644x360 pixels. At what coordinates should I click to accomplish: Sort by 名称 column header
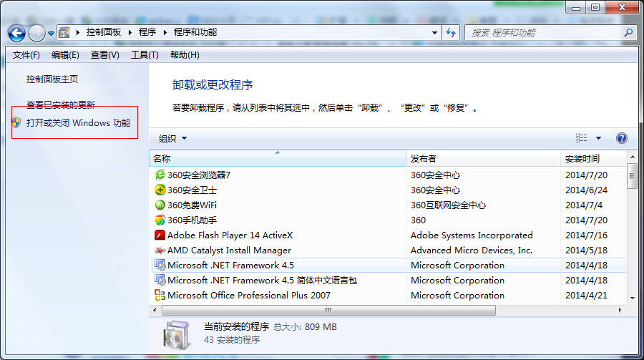tap(277, 159)
